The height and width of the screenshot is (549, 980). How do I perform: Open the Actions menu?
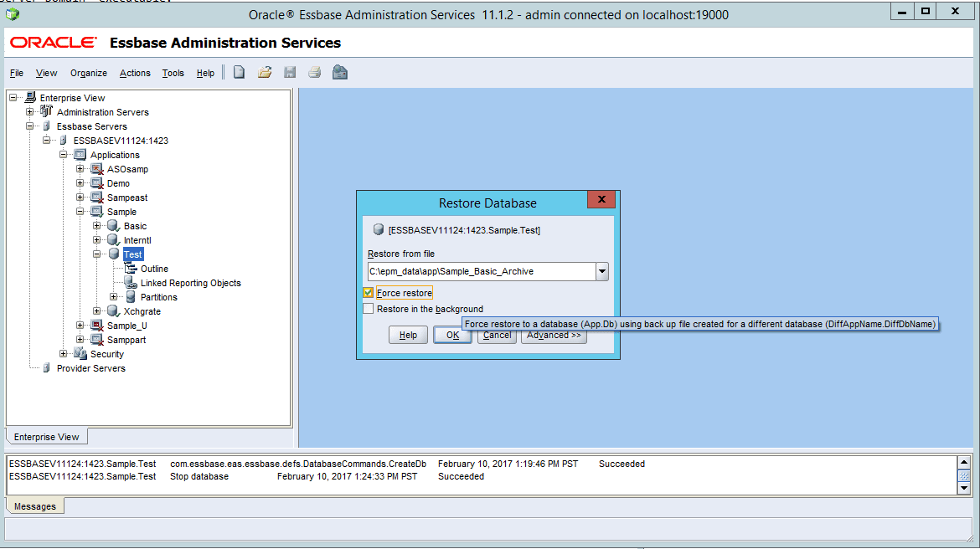tap(135, 73)
